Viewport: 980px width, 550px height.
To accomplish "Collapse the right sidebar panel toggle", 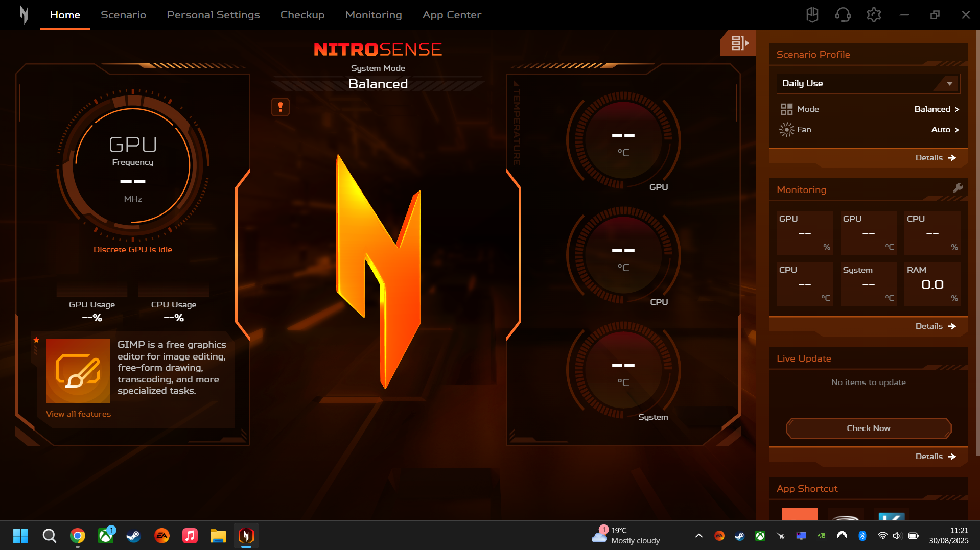I will (x=739, y=43).
